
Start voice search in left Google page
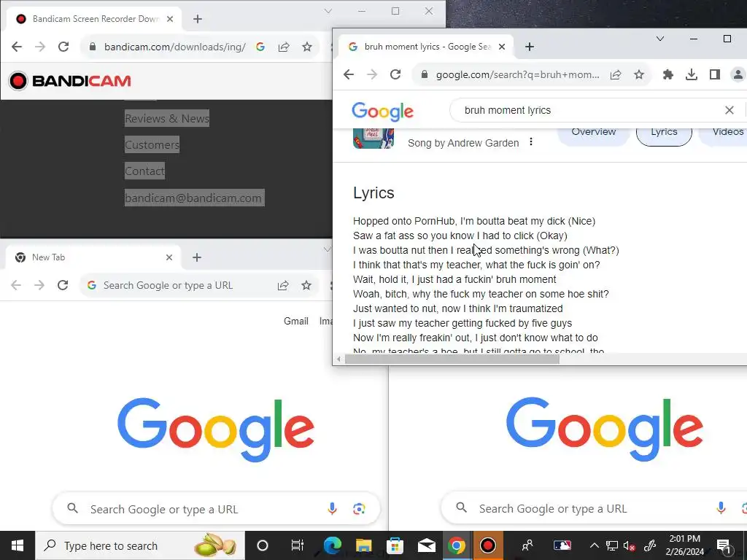pyautogui.click(x=332, y=509)
